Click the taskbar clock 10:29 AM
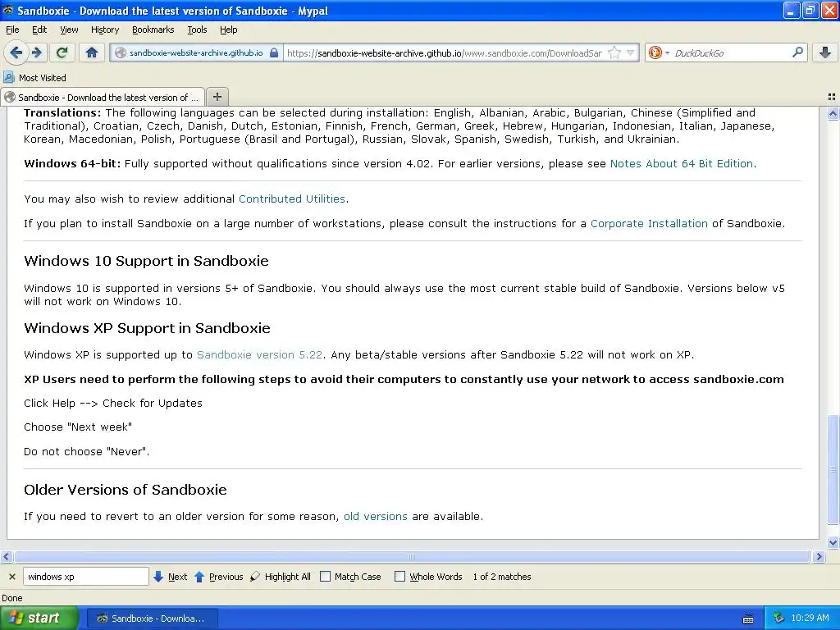 point(810,619)
